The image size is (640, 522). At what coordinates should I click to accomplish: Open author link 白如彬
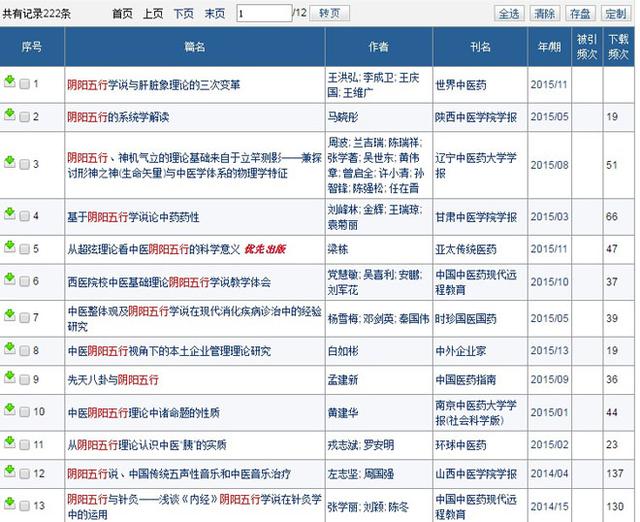pyautogui.click(x=343, y=351)
